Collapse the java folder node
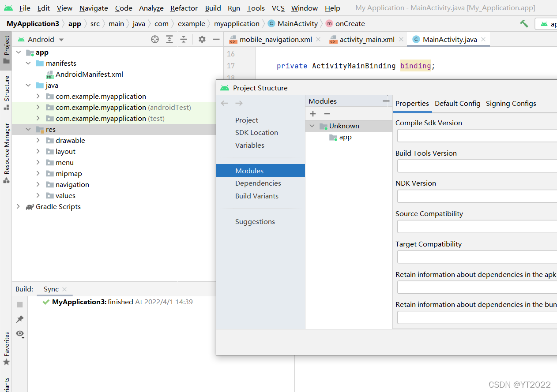 pos(28,86)
